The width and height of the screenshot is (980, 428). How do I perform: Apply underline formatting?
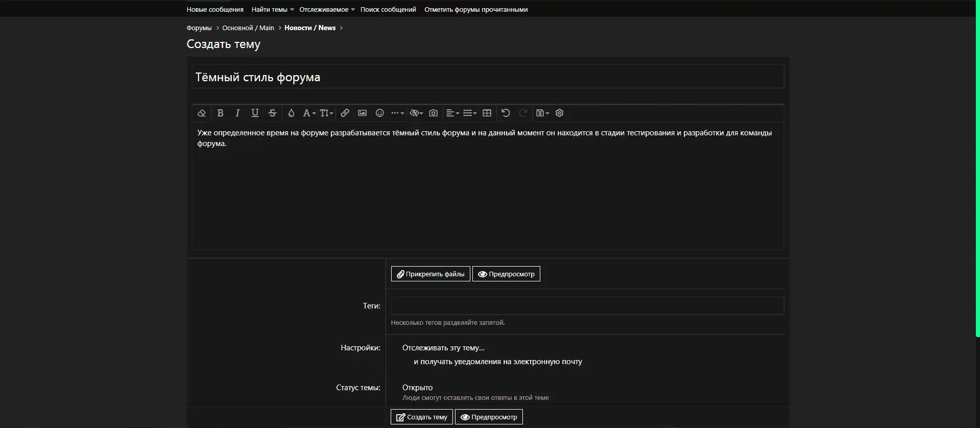pyautogui.click(x=255, y=113)
